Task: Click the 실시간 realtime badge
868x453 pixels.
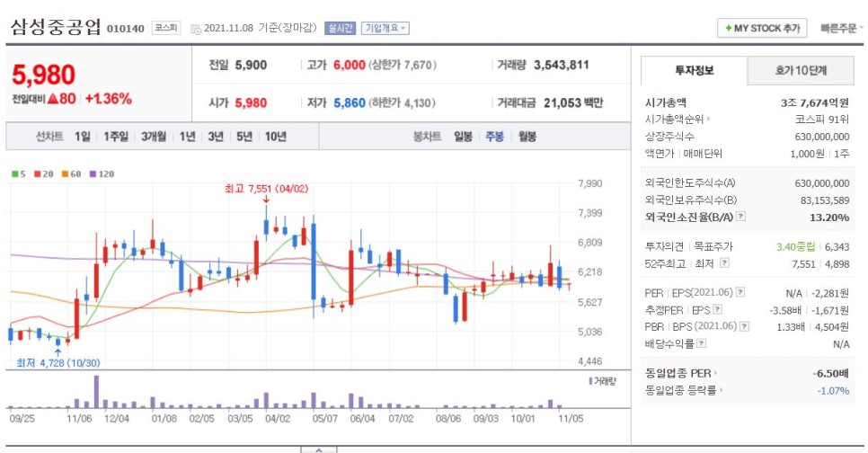Action: 340,28
